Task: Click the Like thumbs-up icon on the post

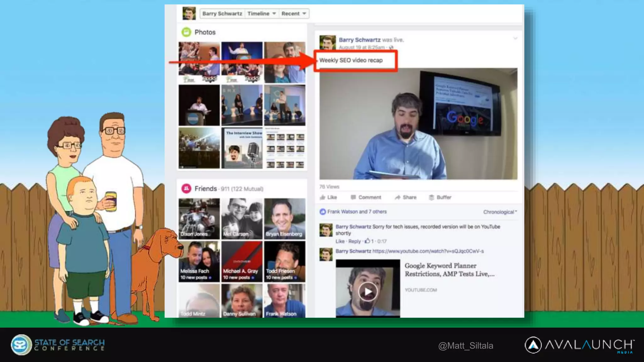Action: pyautogui.click(x=323, y=197)
